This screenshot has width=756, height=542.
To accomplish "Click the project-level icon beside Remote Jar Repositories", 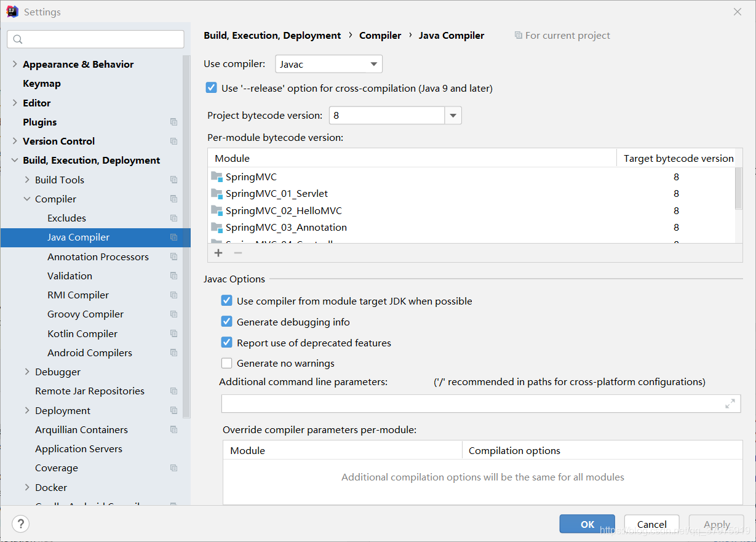I will [173, 391].
